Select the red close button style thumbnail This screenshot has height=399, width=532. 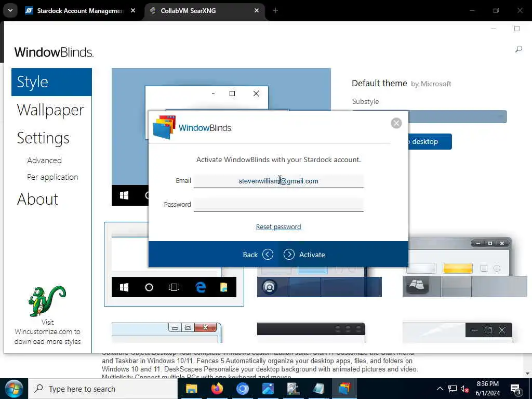pos(167,333)
